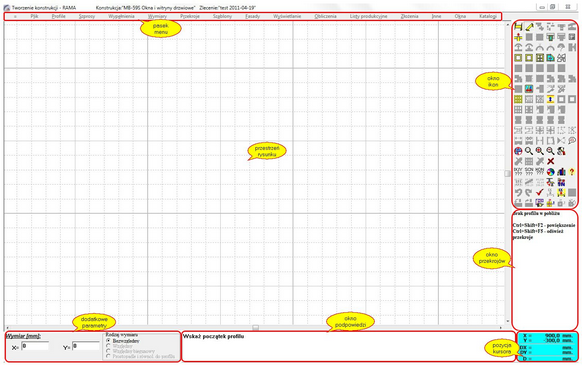Click the yellow pencil draw icon
Screen dimensions: 582x366
pyautogui.click(x=529, y=26)
